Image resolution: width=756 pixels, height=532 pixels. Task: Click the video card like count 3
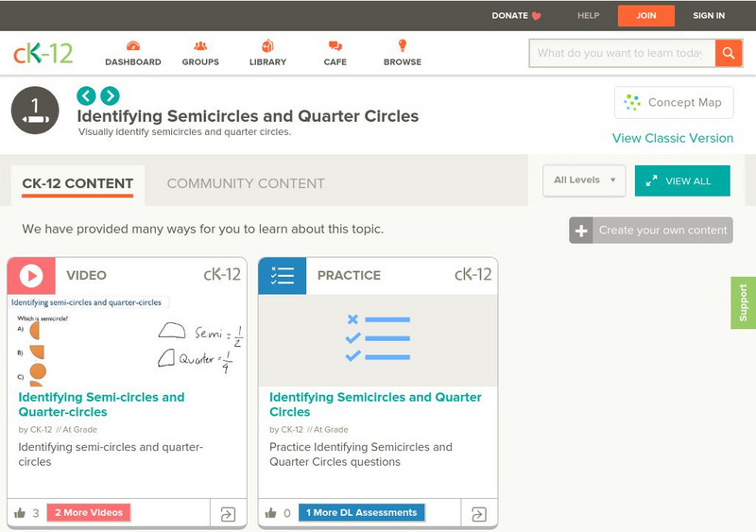click(x=36, y=513)
